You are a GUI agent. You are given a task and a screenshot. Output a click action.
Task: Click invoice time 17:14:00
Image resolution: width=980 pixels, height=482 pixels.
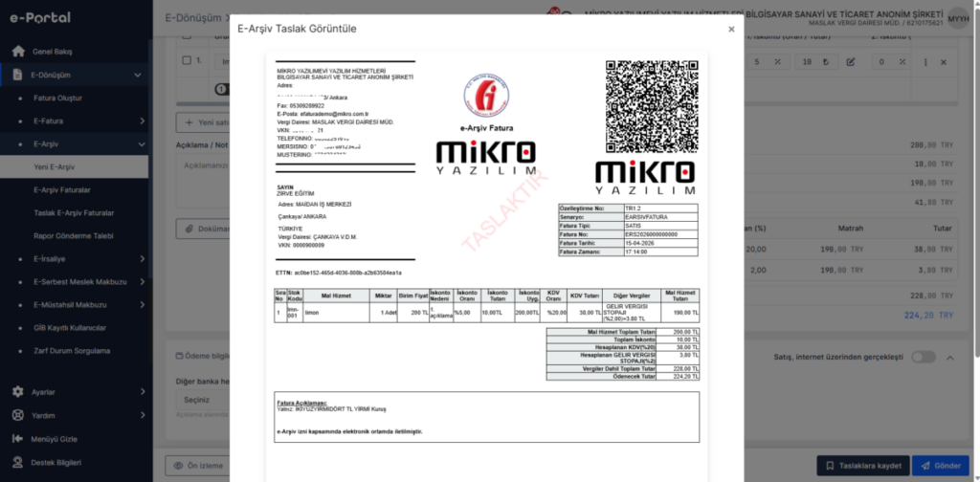[635, 252]
